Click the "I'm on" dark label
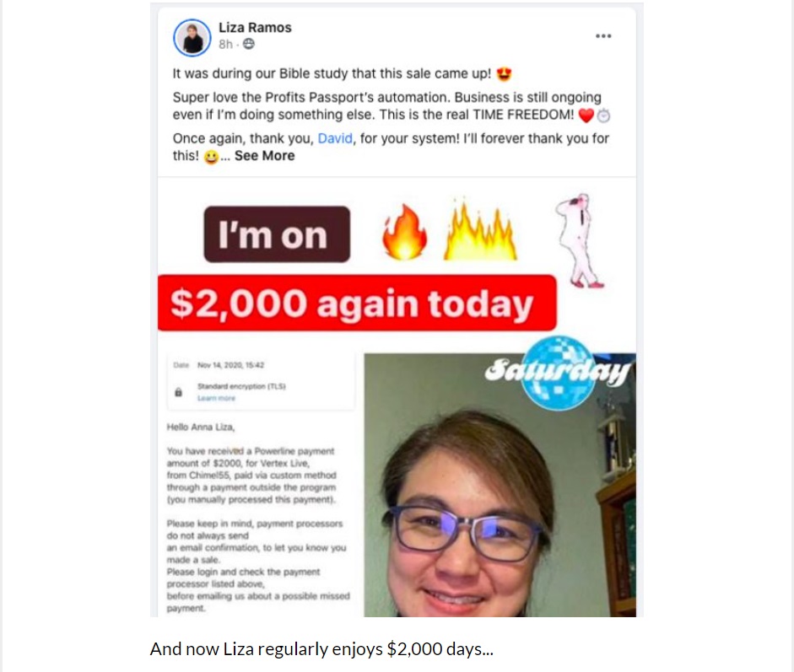 click(277, 234)
